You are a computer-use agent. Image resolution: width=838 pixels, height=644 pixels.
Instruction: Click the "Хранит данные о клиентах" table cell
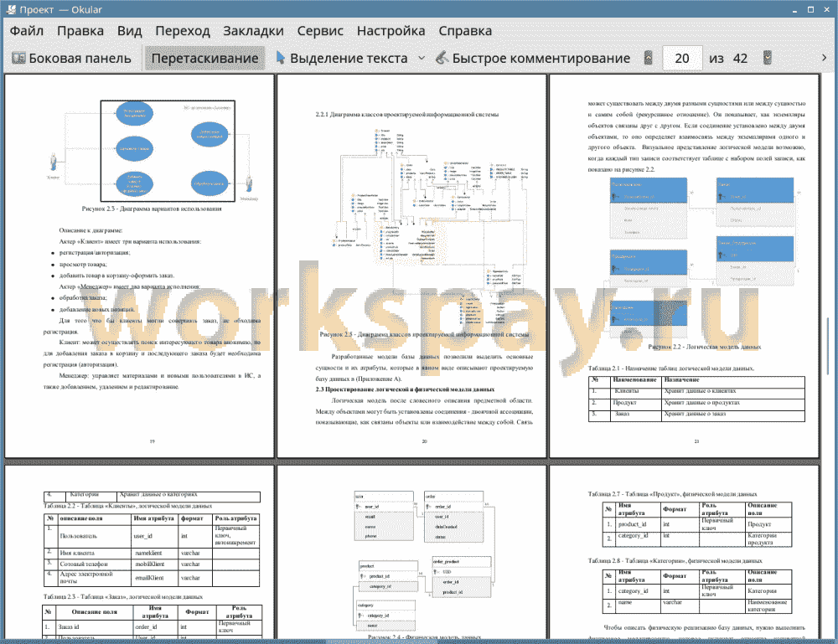click(732, 391)
